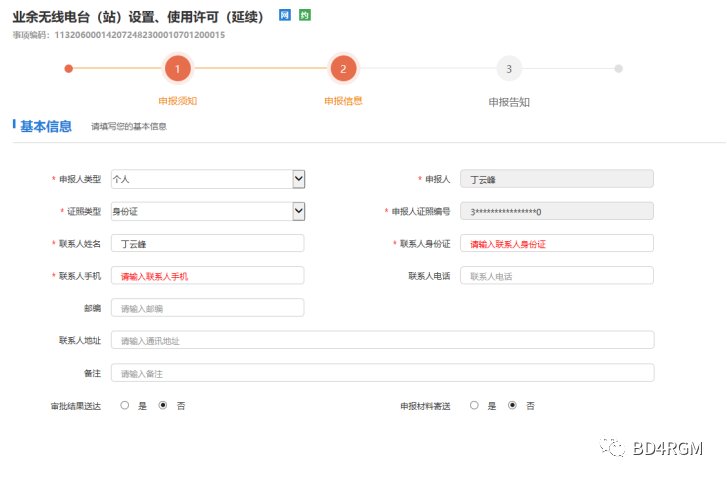Screen dimensions: 727x478
Task: Click the 申报信息 step label
Action: tap(343, 101)
